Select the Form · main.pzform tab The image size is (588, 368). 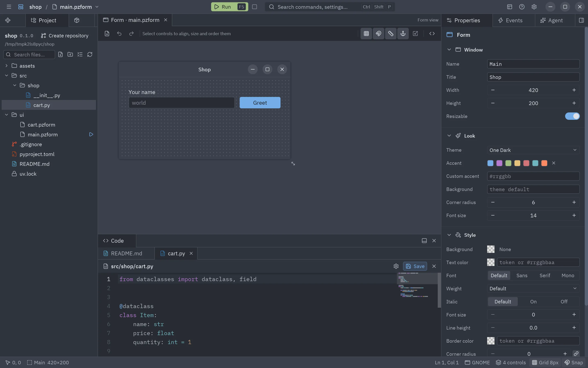(x=135, y=20)
